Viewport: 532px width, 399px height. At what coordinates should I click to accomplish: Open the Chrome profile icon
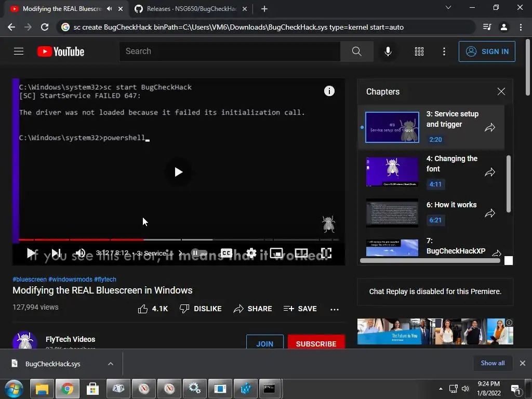(504, 27)
